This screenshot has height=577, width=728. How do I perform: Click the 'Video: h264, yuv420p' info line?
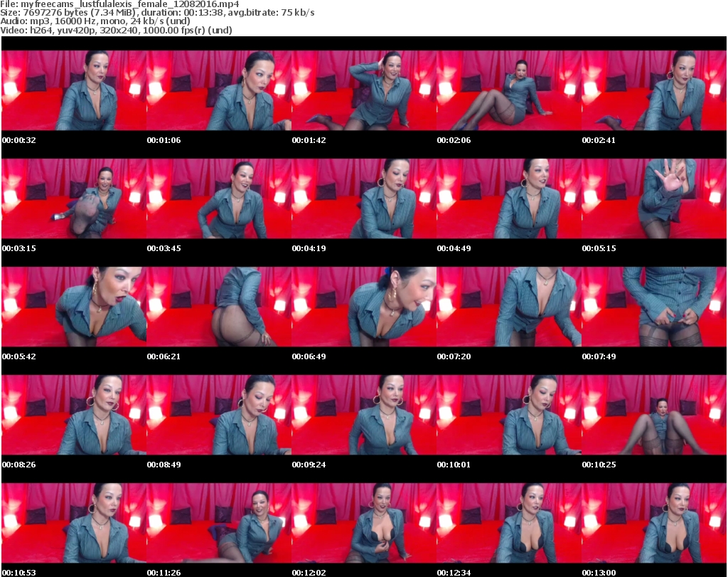[116, 30]
